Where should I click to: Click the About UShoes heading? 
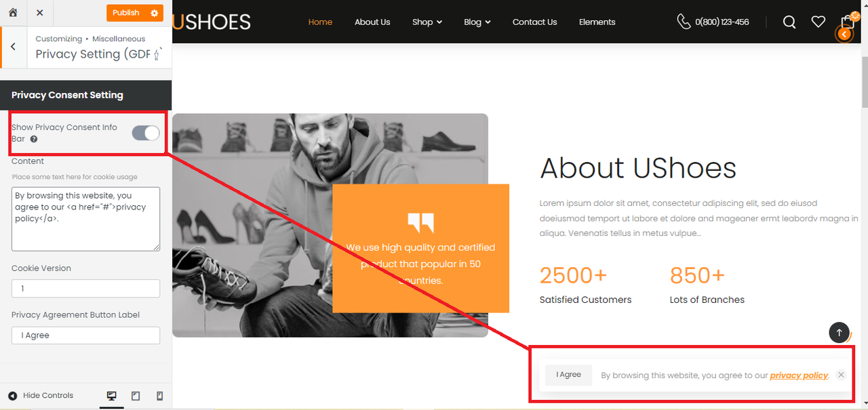click(638, 168)
